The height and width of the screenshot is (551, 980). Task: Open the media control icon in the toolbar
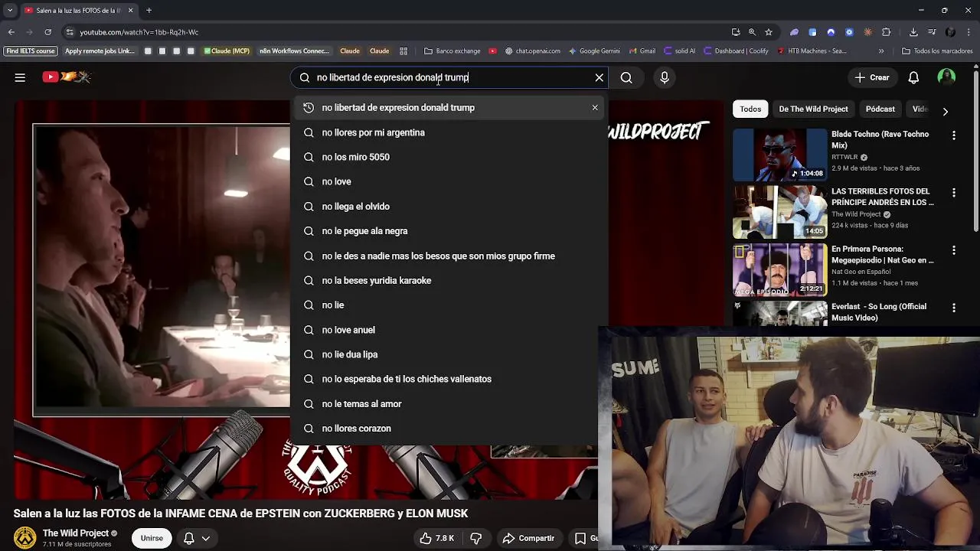point(932,32)
